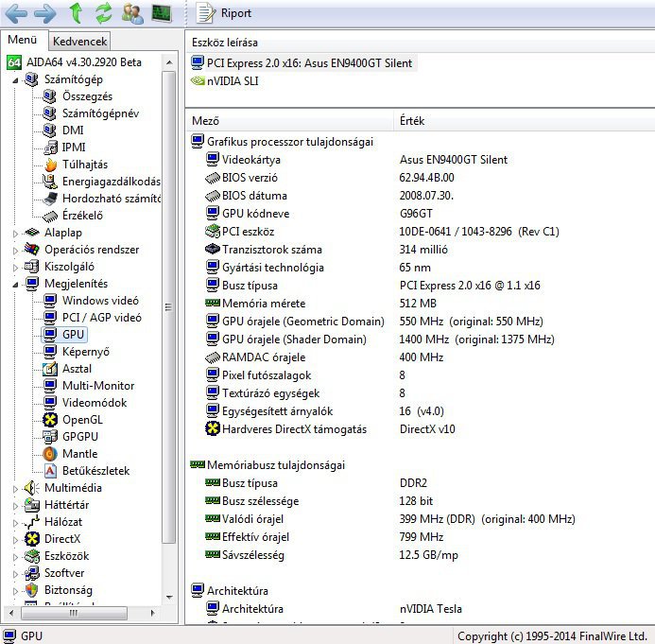
Task: Click the Betűkészletek font icon
Action: (50, 471)
